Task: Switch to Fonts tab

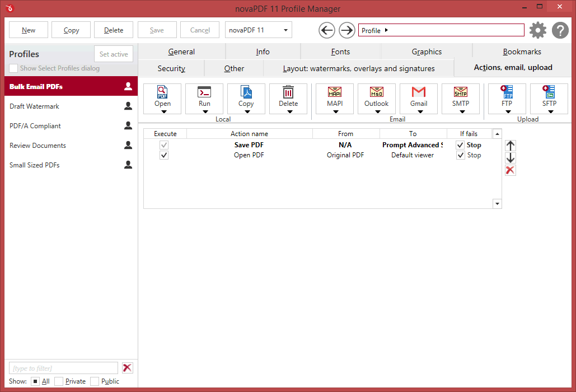Action: (340, 52)
